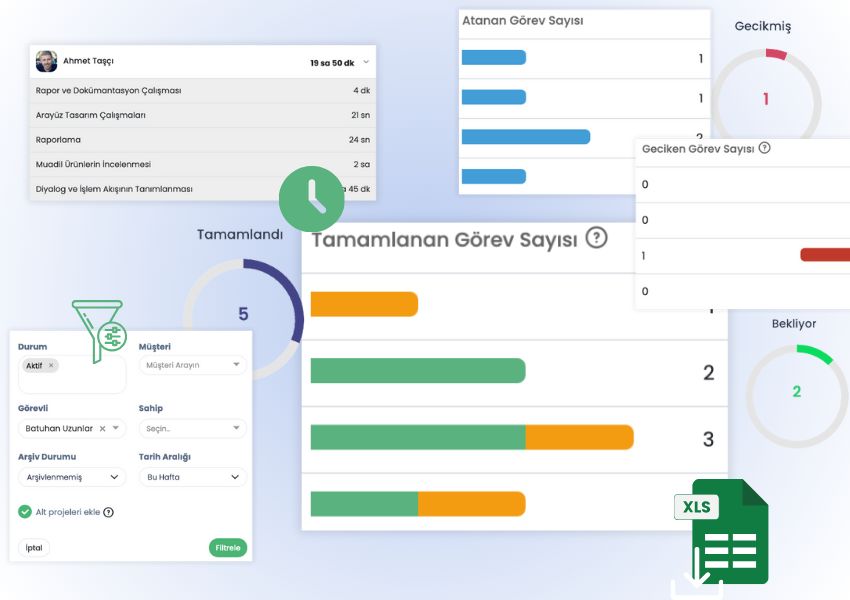This screenshot has height=600, width=850.
Task: Click the İptal button
Action: [34, 548]
